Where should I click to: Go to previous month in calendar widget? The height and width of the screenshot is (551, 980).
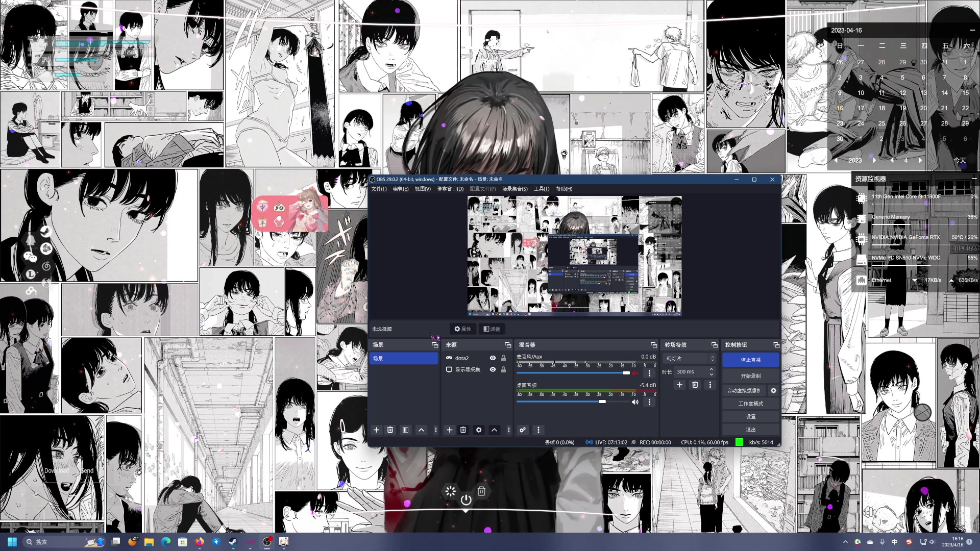(892, 160)
